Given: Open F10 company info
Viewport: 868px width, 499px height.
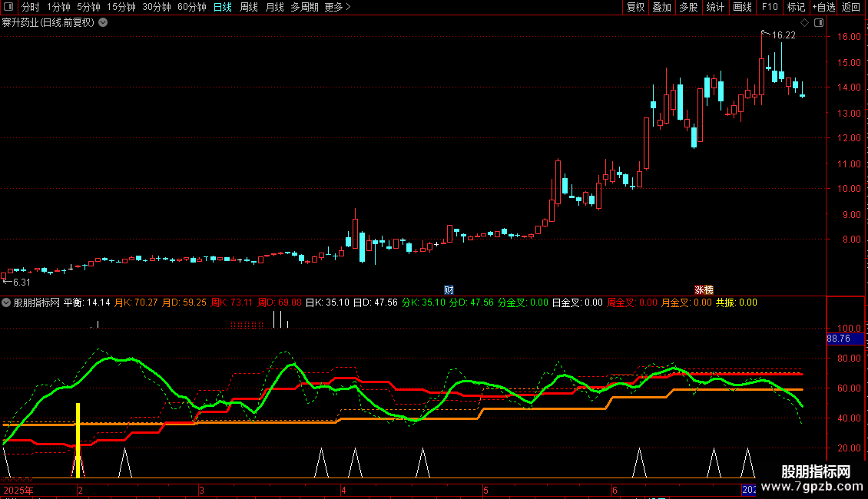Looking at the screenshot, I should (770, 7).
